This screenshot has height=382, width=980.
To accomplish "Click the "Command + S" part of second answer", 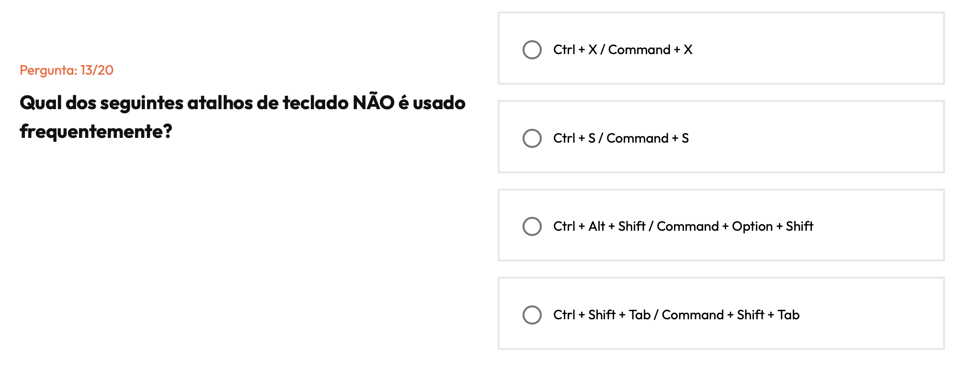I will 648,138.
